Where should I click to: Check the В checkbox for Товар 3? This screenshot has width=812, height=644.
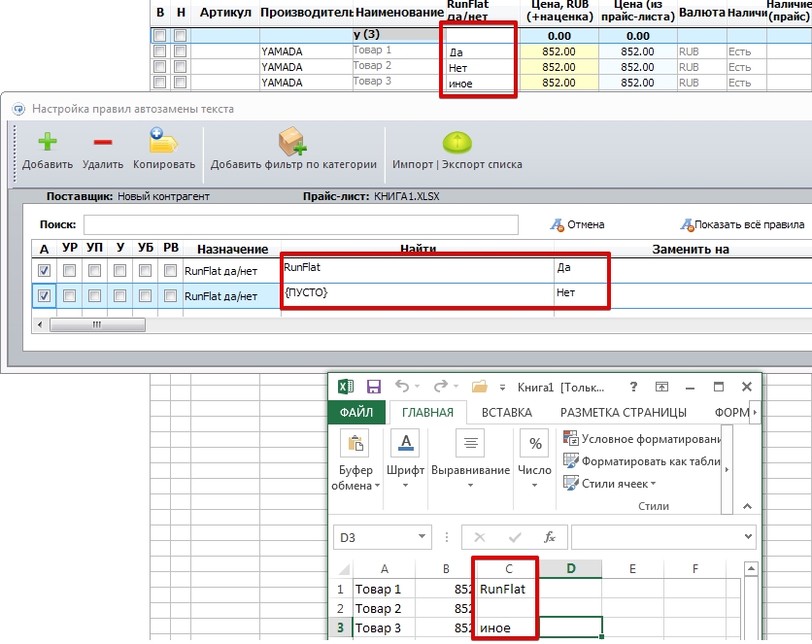[160, 82]
